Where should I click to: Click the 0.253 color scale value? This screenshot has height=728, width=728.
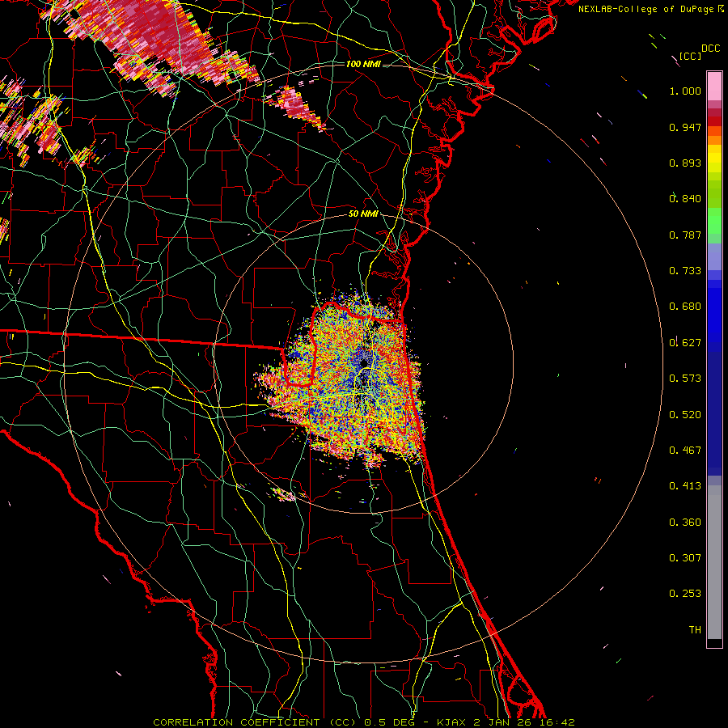click(x=685, y=594)
